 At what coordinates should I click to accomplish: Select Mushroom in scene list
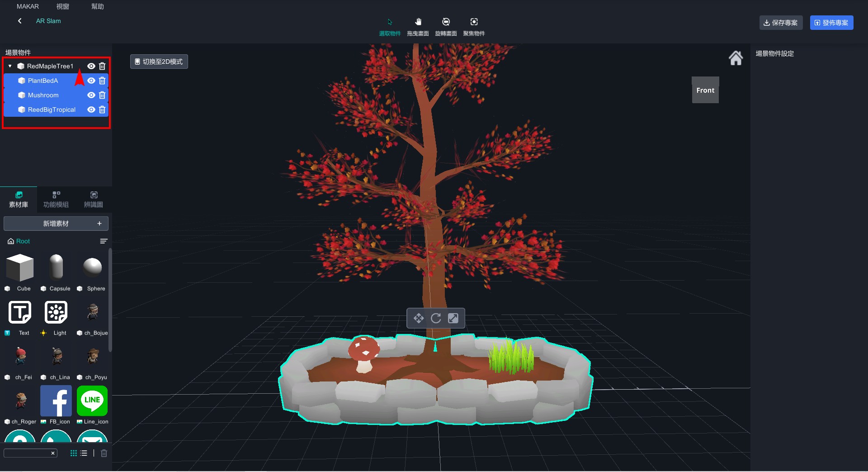click(x=43, y=95)
